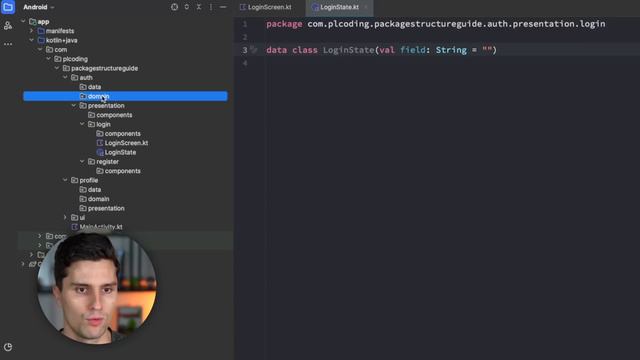Select components package under login
This screenshot has width=640, height=360.
[x=118, y=133]
